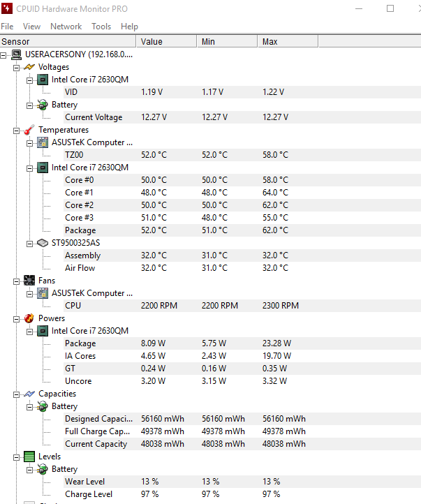Select the Core #1 temperature row
Viewport: 421px width, 504px height.
pyautogui.click(x=242, y=193)
